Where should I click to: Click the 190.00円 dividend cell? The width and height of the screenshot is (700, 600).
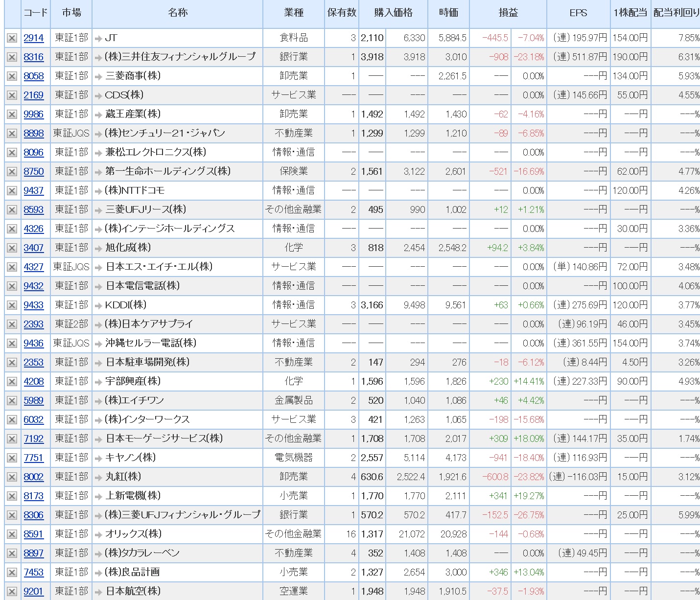pyautogui.click(x=630, y=57)
